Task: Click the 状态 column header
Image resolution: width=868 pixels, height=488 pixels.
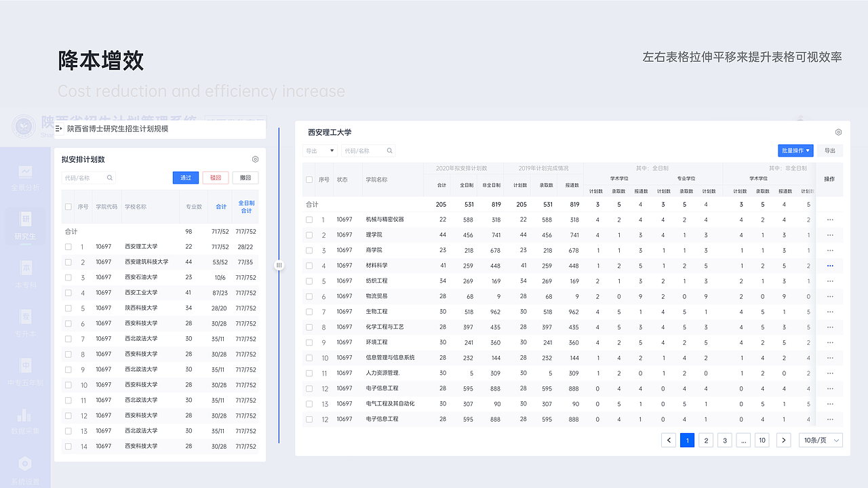Action: pyautogui.click(x=342, y=180)
